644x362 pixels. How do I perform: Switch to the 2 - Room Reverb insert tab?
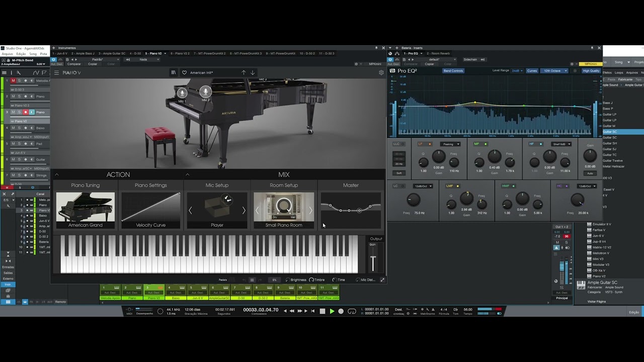tap(438, 53)
